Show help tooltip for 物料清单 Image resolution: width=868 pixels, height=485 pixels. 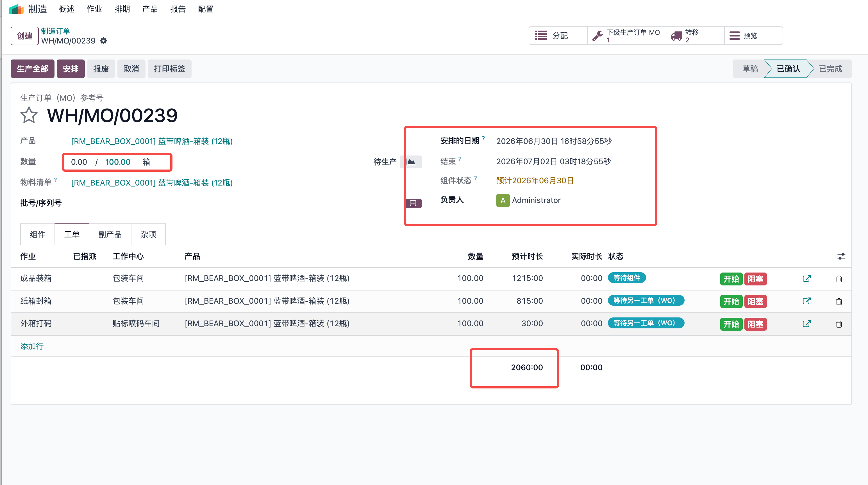point(56,180)
